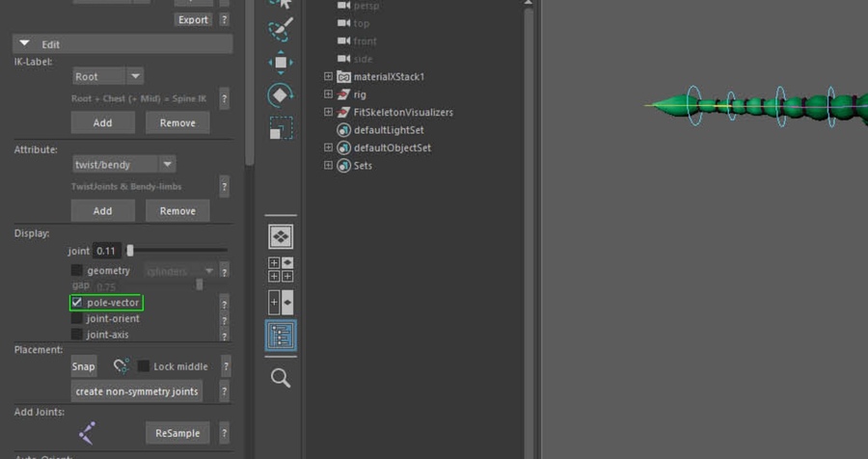Screen dimensions: 868x459
Task: Activate the Move tool icon
Action: [281, 63]
